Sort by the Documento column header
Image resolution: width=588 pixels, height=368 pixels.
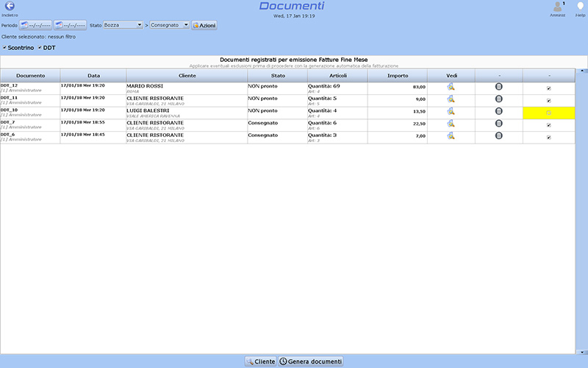point(30,76)
